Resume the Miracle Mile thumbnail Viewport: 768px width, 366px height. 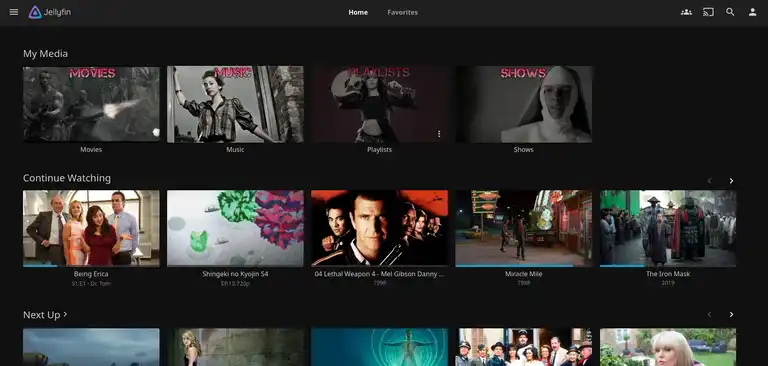[524, 228]
